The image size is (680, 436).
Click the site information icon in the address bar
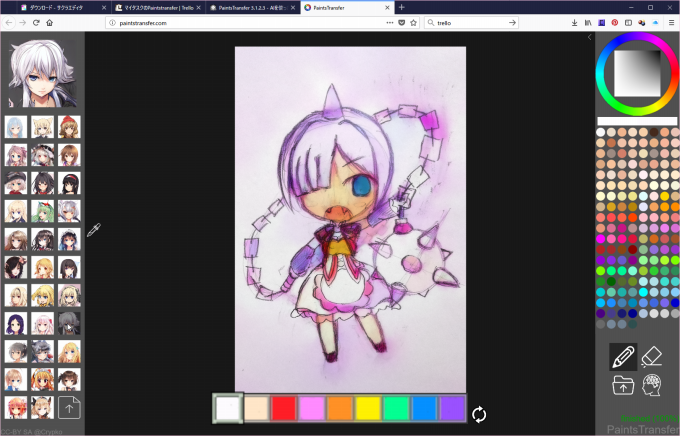112,23
